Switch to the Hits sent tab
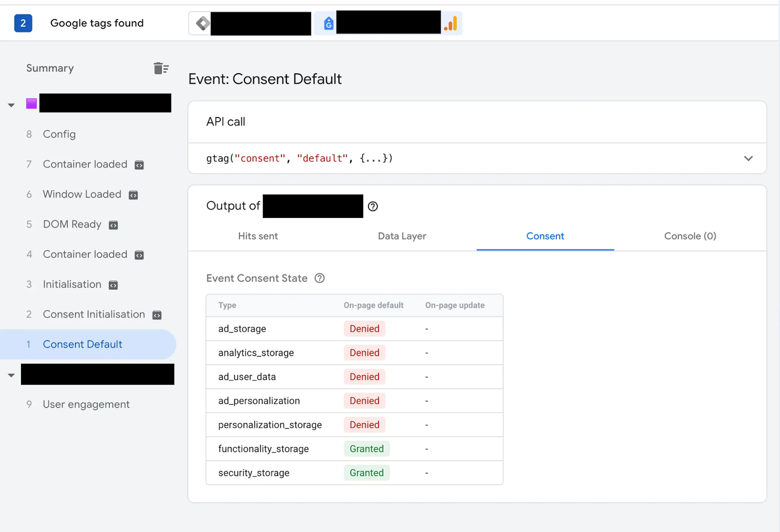This screenshot has width=780, height=532. [258, 236]
